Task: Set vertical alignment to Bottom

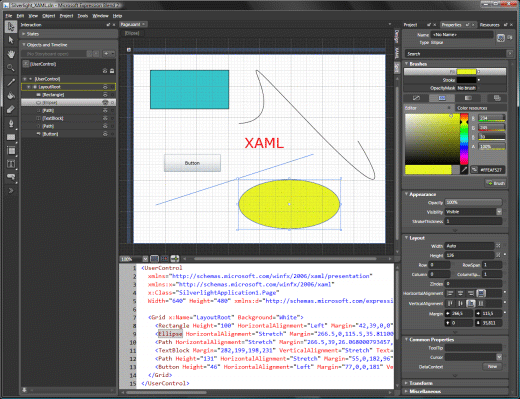Action: click(471, 303)
